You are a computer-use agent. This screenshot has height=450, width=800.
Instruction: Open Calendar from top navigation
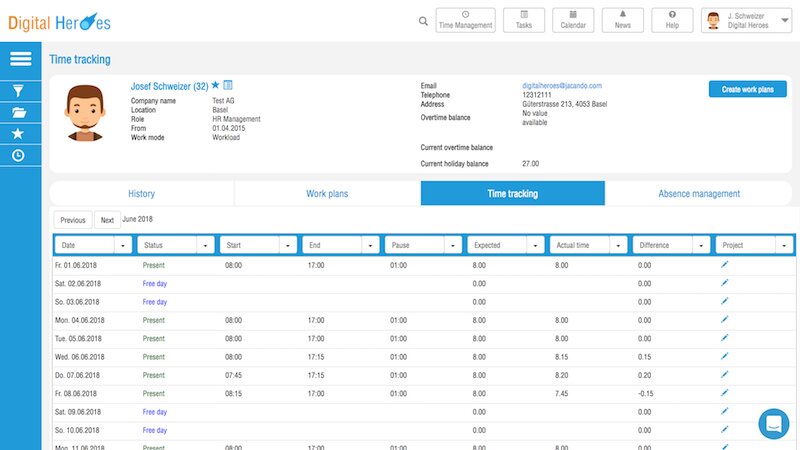tap(572, 21)
